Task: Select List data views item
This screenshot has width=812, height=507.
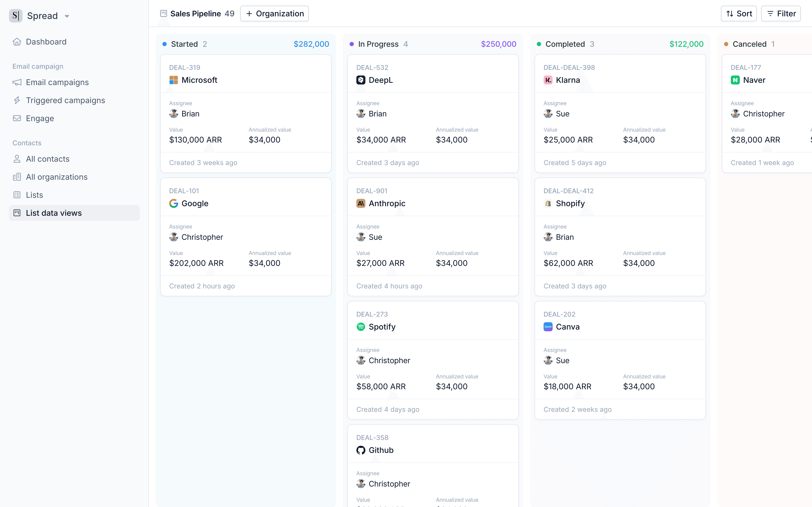Action: pos(54,213)
